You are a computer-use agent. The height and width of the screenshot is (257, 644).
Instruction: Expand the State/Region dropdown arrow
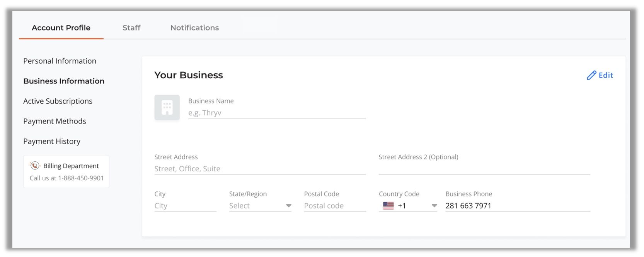click(288, 206)
